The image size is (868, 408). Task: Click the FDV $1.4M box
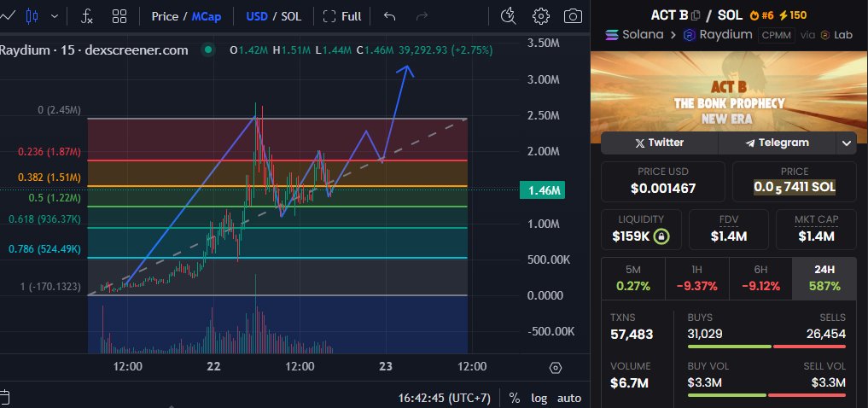coord(729,230)
